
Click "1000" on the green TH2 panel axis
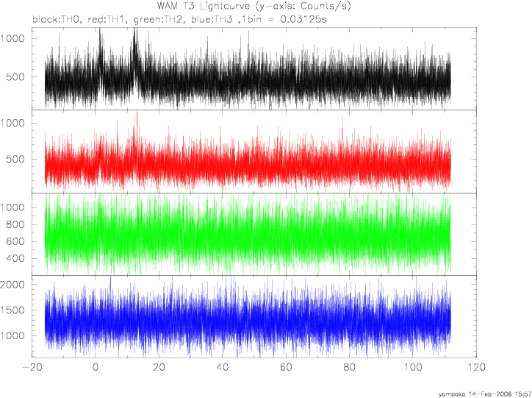12,208
